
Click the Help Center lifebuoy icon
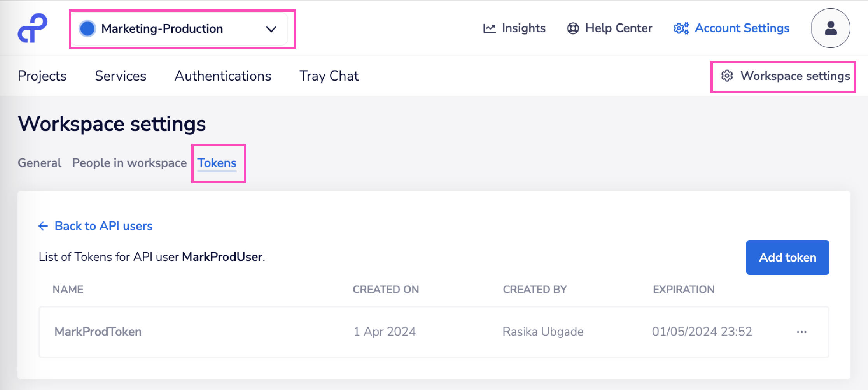coord(573,28)
